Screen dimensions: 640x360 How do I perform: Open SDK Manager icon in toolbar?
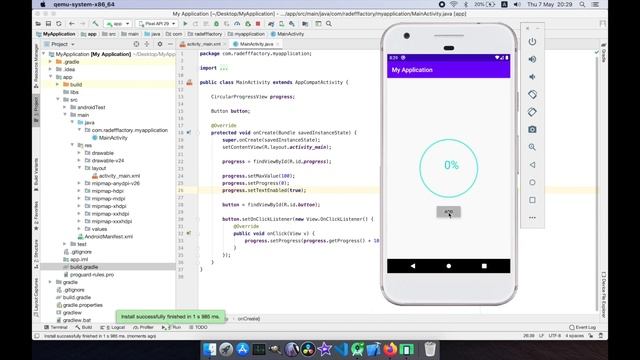coord(292,24)
